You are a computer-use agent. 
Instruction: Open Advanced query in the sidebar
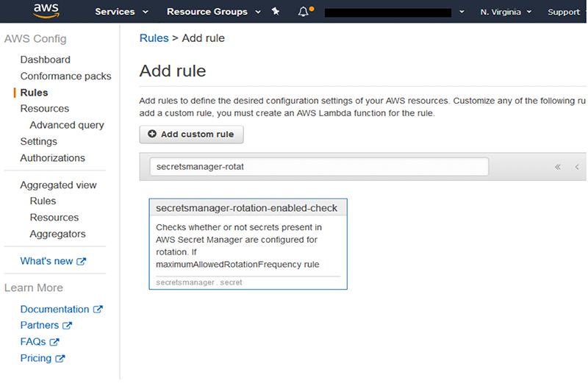67,125
